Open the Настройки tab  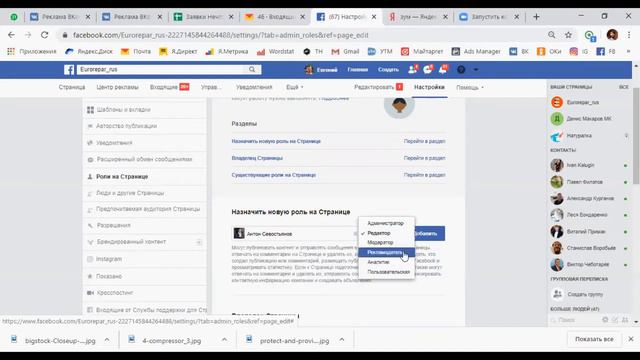coord(429,87)
